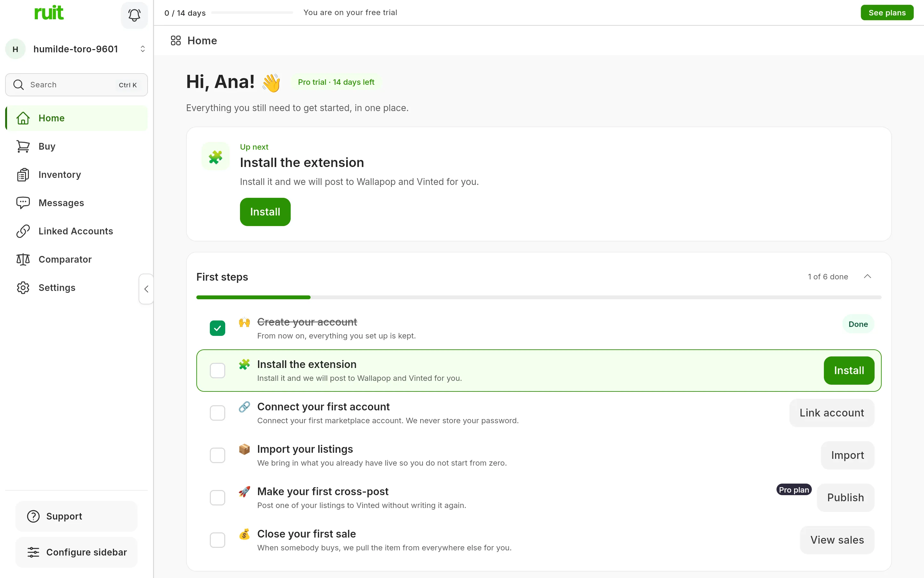Click the Done badge on Create your account
This screenshot has height=578, width=924.
858,324
